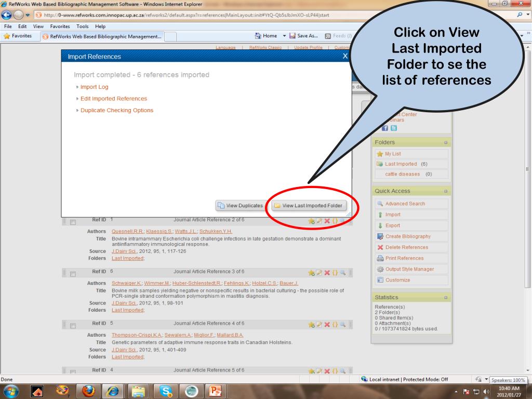Click the Import arrow icon in Quick Access
Image resolution: width=532 pixels, height=399 pixels.
(380, 215)
